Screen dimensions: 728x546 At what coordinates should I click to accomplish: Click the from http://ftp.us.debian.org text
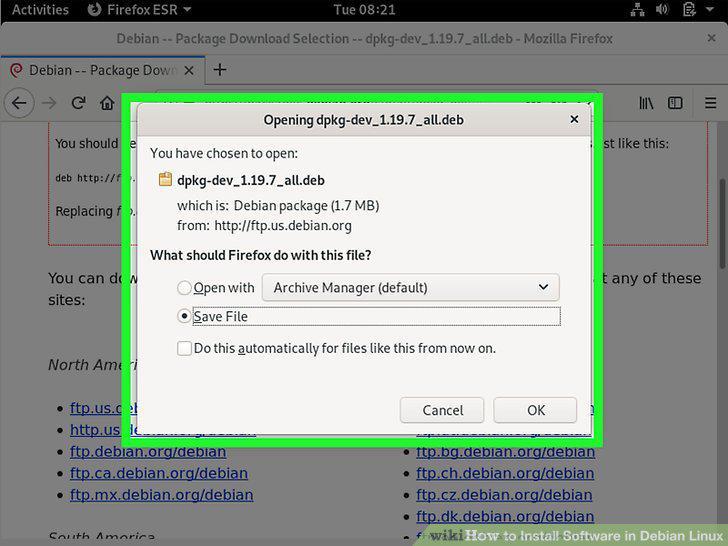point(264,226)
